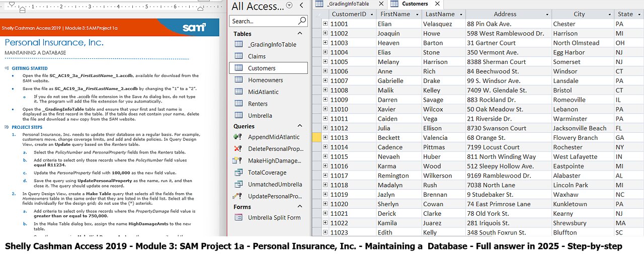The width and height of the screenshot is (644, 256).
Task: Click table icon on Customers document tab
Action: pos(394,4)
